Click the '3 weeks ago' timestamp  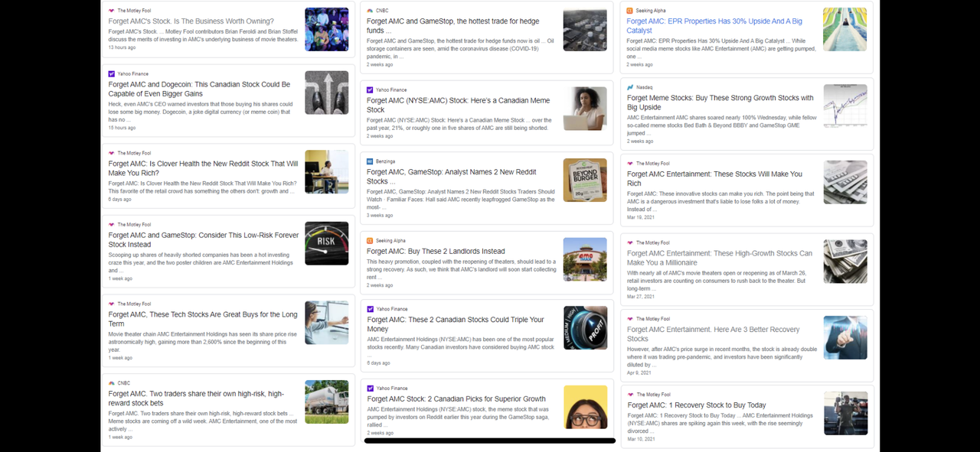[x=380, y=215]
